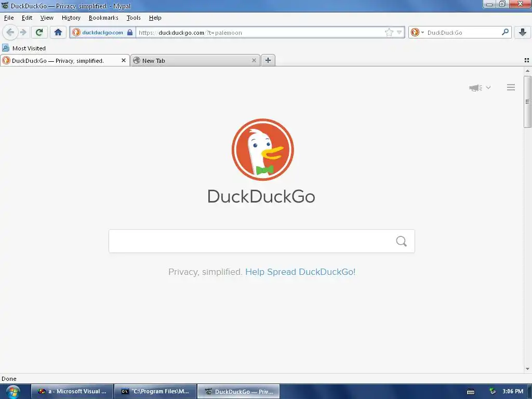Click the padlock security icon
This screenshot has width=532, height=399.
129,32
